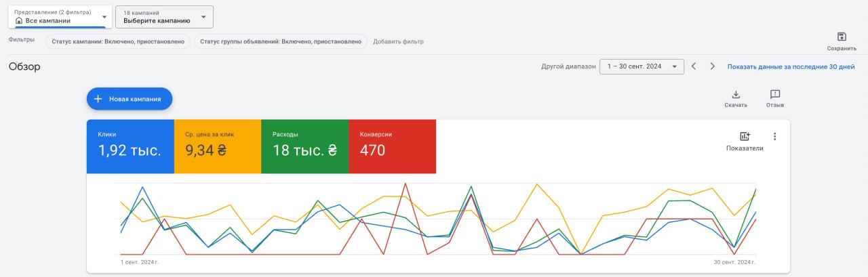The height and width of the screenshot is (277, 868).
Task: Open the 1 – 30 сент. 2024 date picker
Action: pos(642,66)
